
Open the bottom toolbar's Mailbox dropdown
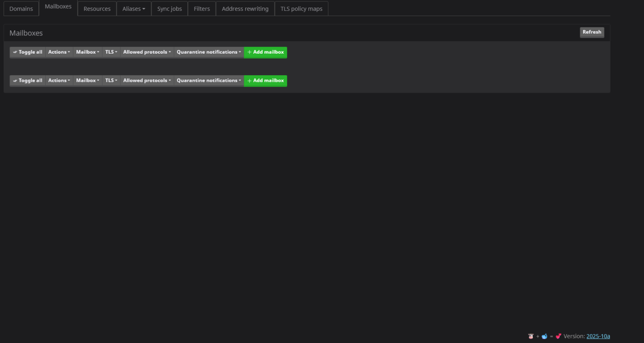point(88,81)
